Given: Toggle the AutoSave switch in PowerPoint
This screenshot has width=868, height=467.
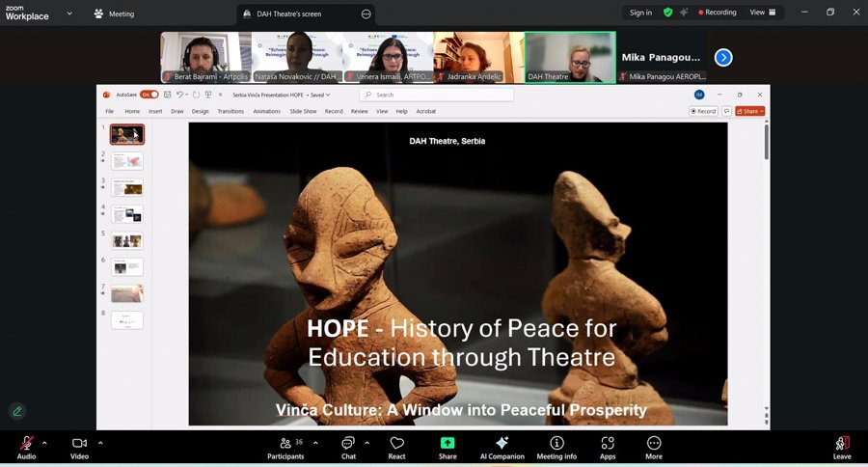Looking at the screenshot, I should (x=149, y=95).
